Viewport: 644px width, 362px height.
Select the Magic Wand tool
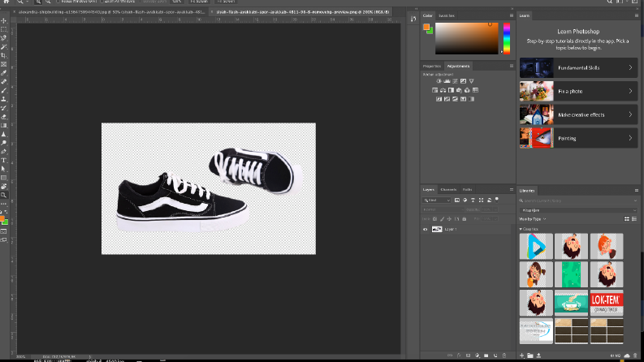(4, 47)
